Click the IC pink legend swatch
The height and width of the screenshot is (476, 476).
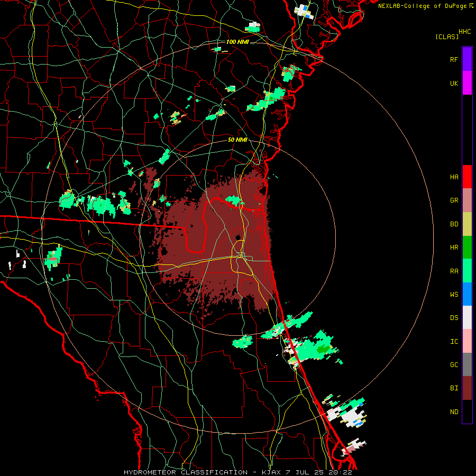coord(467,341)
